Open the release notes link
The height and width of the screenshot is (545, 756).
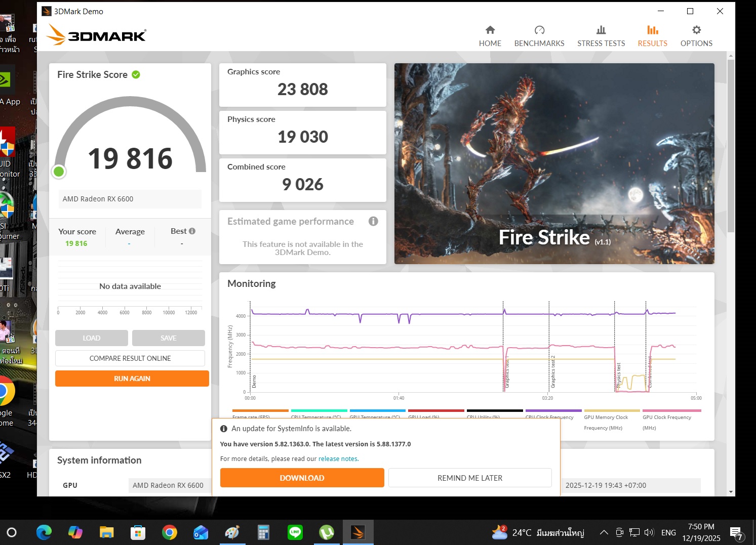tap(338, 459)
